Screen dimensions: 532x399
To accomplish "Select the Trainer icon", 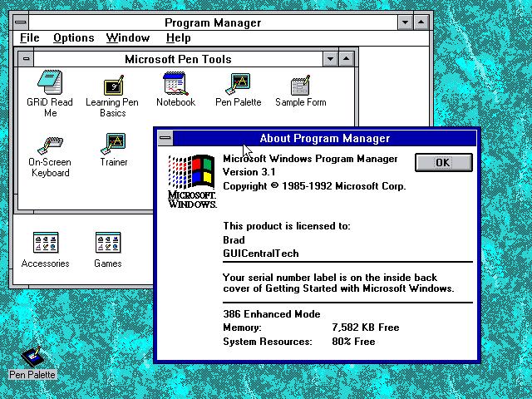I will click(x=113, y=143).
